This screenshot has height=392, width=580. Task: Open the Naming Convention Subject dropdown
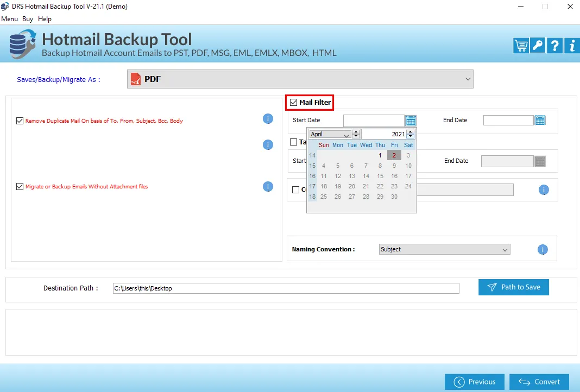(x=445, y=250)
